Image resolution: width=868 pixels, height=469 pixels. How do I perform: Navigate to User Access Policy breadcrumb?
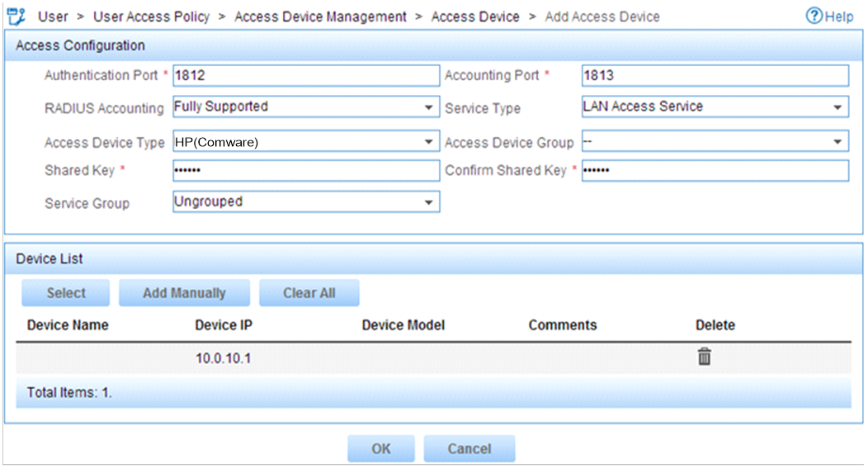click(x=152, y=17)
